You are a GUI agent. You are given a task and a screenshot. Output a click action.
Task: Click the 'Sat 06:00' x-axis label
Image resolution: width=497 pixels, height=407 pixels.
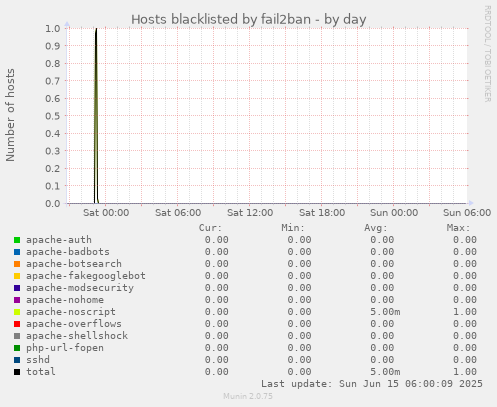(x=178, y=213)
